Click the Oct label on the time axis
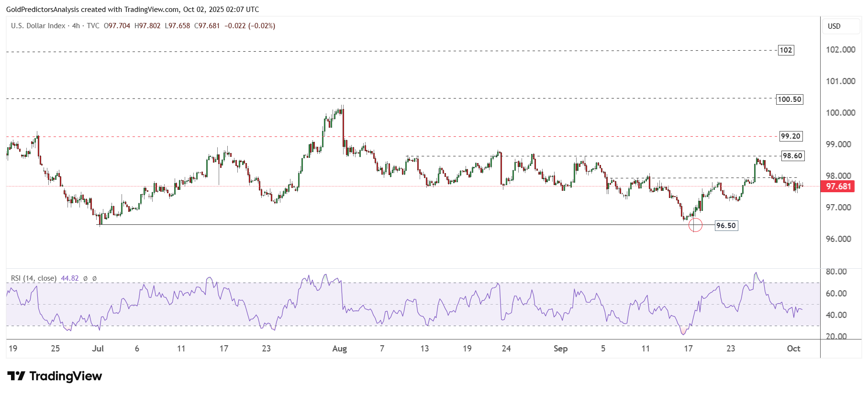Viewport: 868px width, 394px height. (x=793, y=349)
